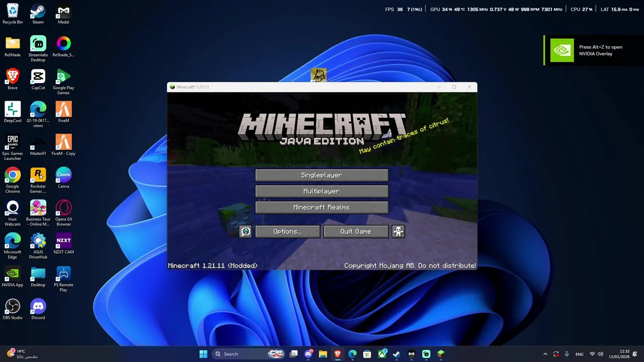Open Discord from the taskbar
The width and height of the screenshot is (644, 362).
point(308,354)
